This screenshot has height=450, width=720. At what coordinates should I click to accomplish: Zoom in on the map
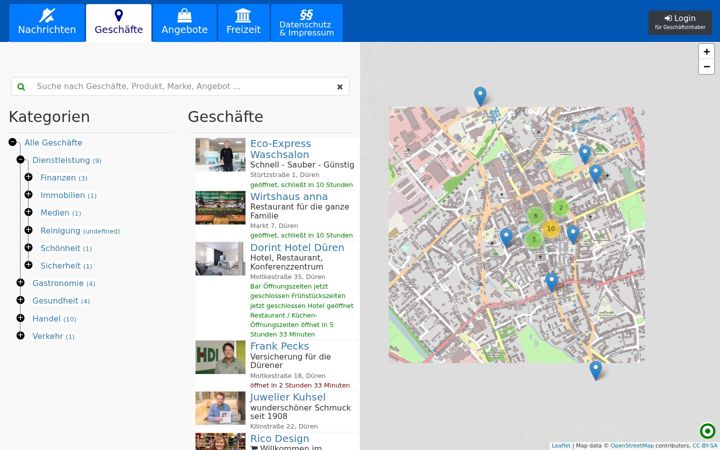[706, 51]
